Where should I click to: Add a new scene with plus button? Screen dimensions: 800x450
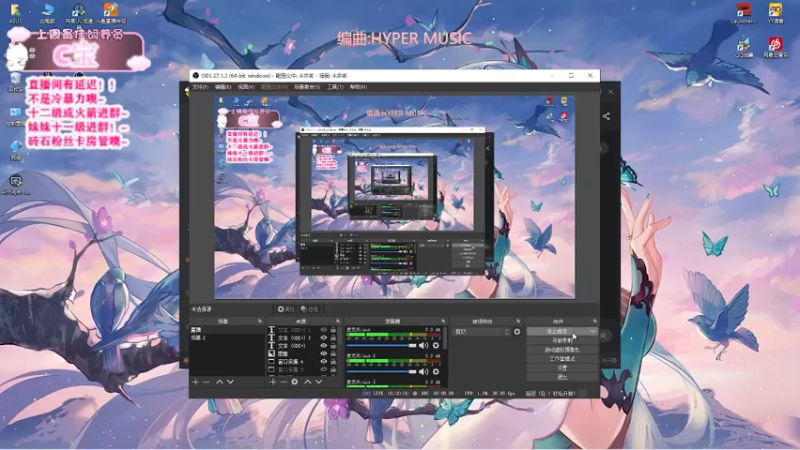[195, 382]
